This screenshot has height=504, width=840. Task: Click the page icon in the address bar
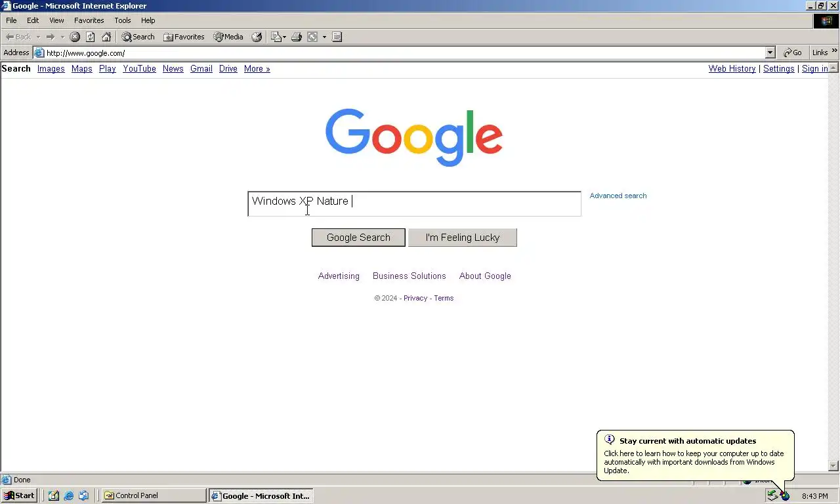[39, 52]
